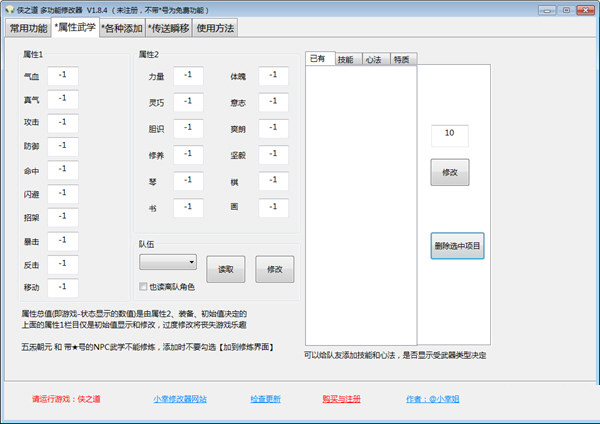Focus the 攻击 input box
This screenshot has height=424, width=600.
63,123
